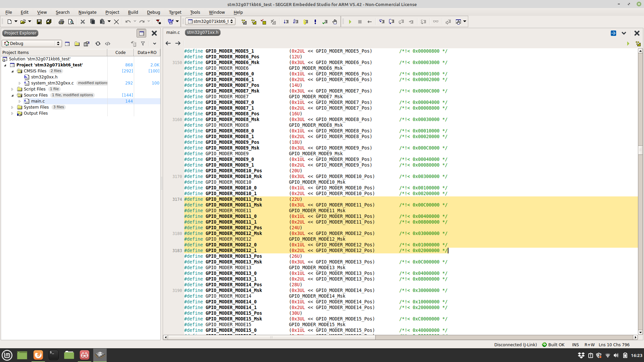644x362 pixels.
Task: Open the Debug configuration dropdown
Action: (32, 44)
